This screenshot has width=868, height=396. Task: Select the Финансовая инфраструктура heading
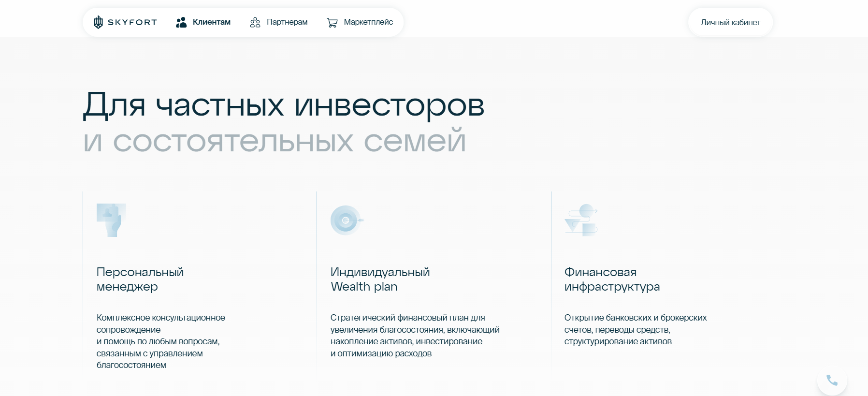612,279
